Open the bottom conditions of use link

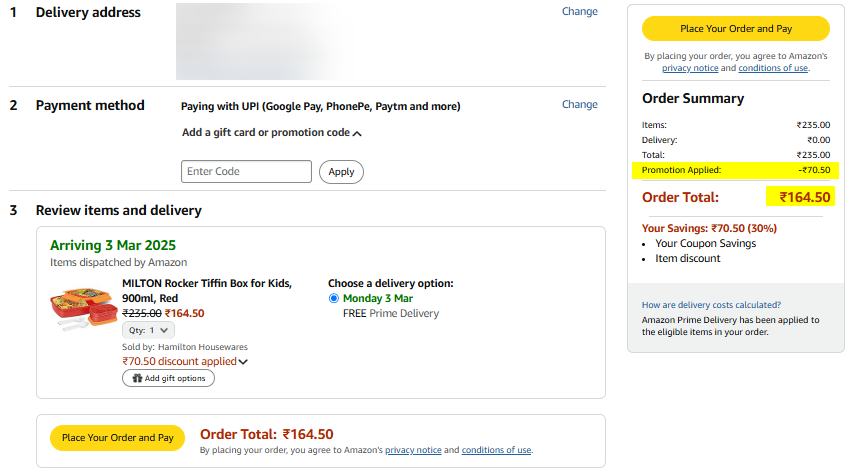pyautogui.click(x=496, y=450)
